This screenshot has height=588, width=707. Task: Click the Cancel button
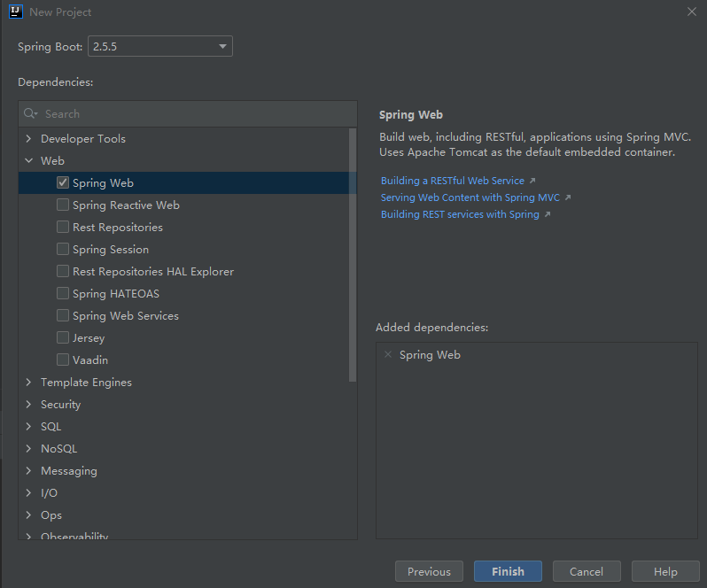(587, 571)
